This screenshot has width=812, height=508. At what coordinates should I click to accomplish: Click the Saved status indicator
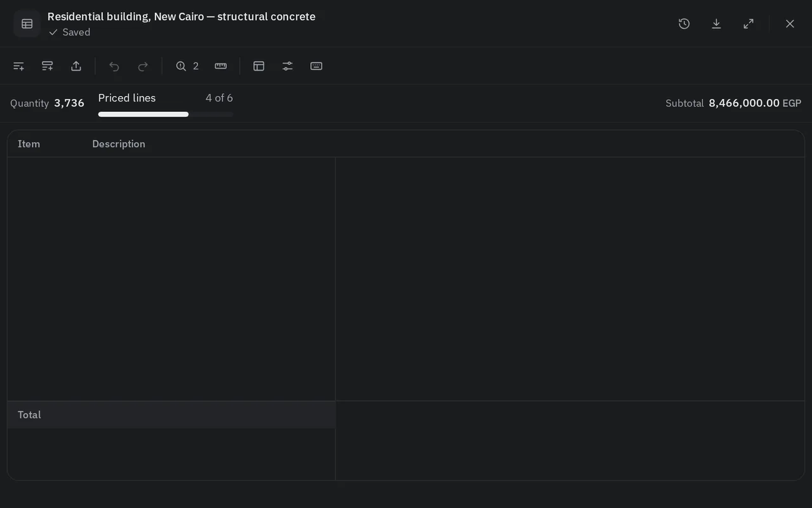pos(69,32)
